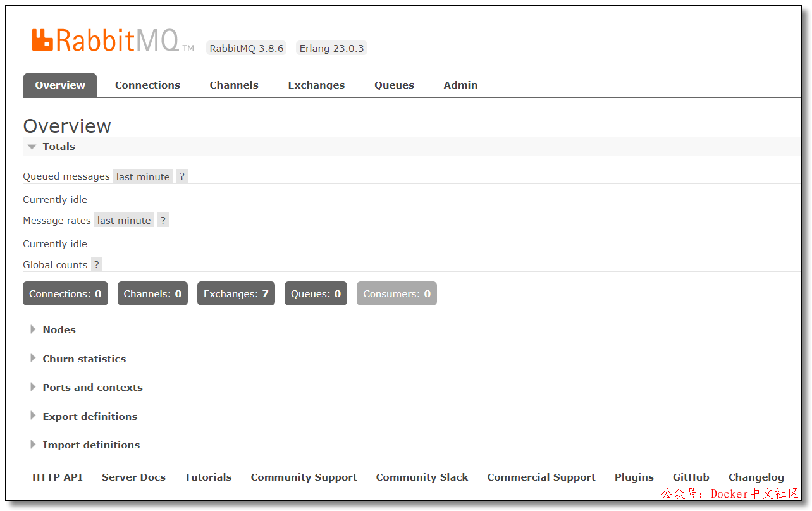The width and height of the screenshot is (812, 511).
Task: Click the Connections: 0 count button
Action: pyautogui.click(x=65, y=293)
